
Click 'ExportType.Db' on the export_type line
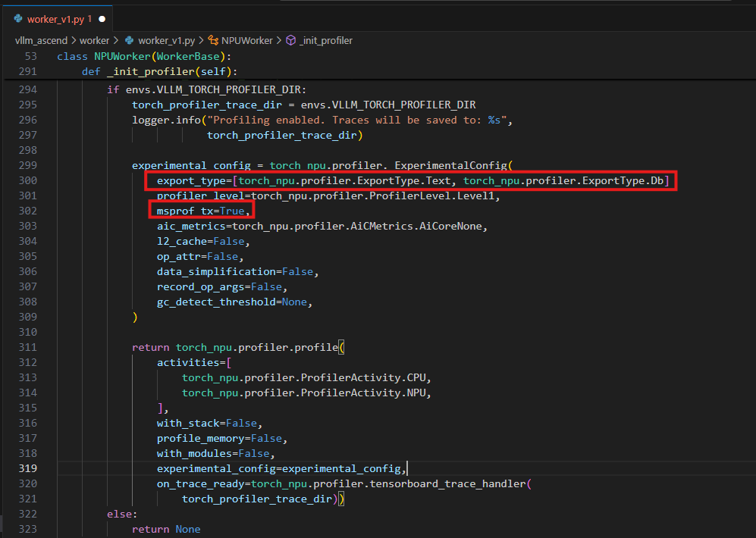click(623, 180)
